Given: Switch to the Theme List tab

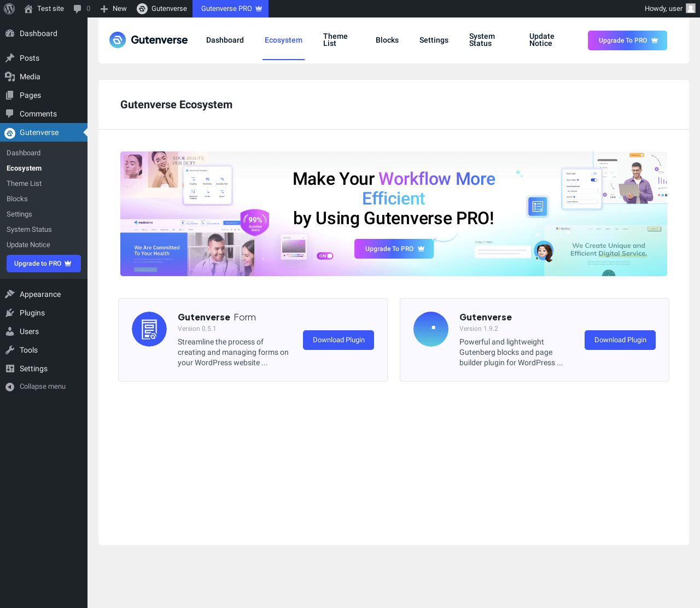Looking at the screenshot, I should pyautogui.click(x=335, y=40).
